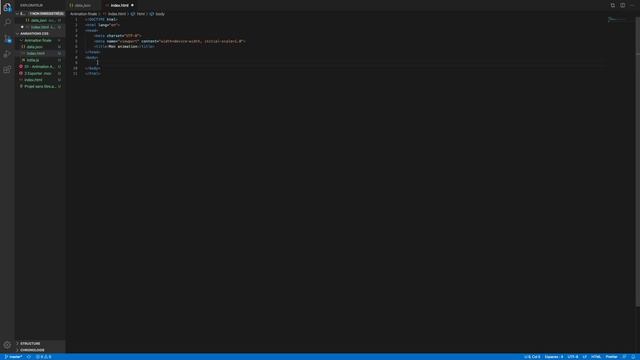Click line number 11 in the gutter
Viewport: 640px width, 360px height.
pyautogui.click(x=76, y=73)
